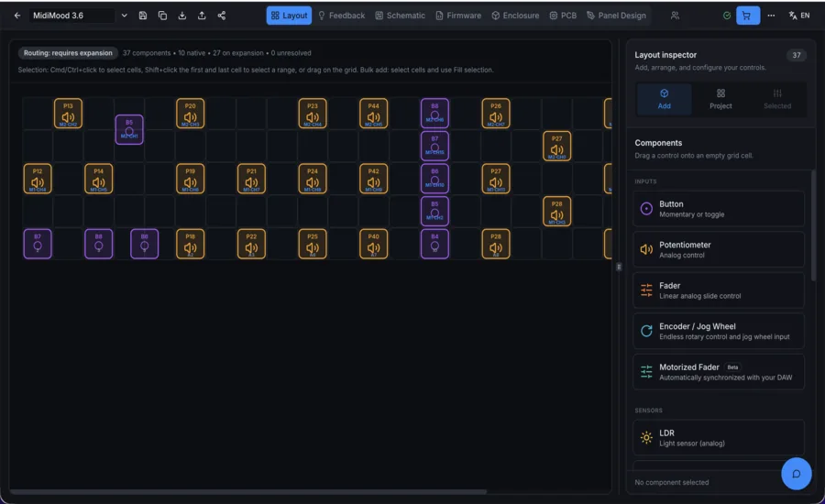Image resolution: width=825 pixels, height=504 pixels.
Task: Select potentiometer P12 on the grid
Action: pyautogui.click(x=38, y=179)
